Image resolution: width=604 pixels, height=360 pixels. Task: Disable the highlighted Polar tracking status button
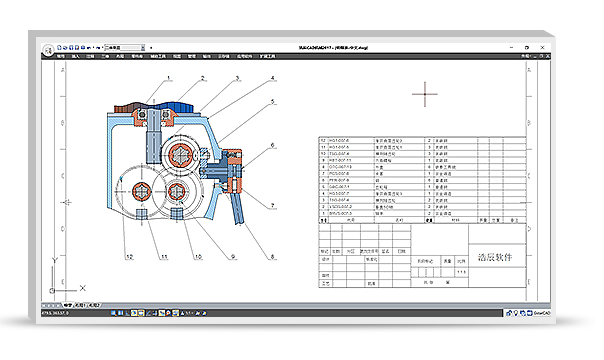point(134,313)
